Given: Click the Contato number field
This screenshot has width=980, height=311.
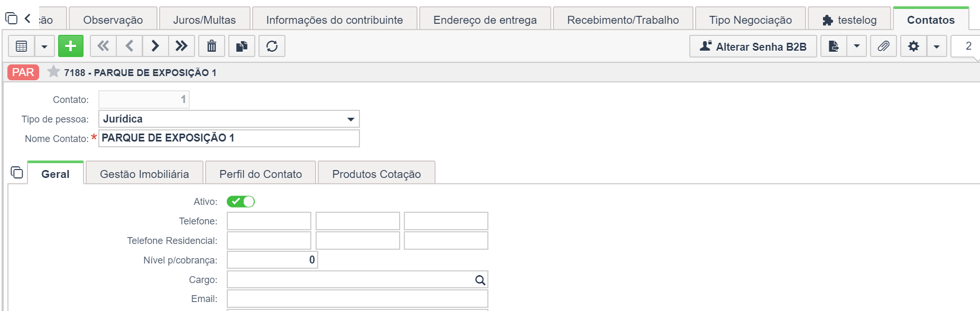Looking at the screenshot, I should [144, 99].
